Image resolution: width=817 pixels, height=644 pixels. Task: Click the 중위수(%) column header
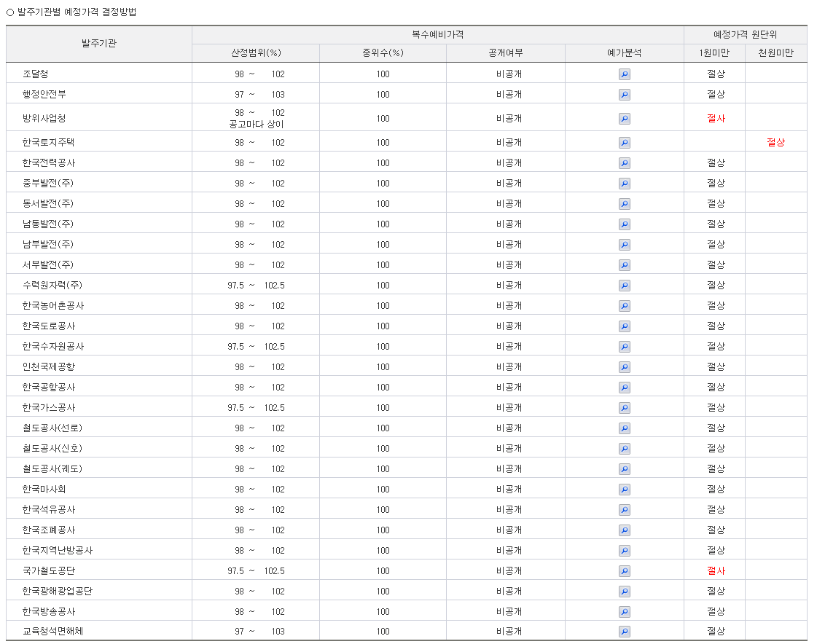click(x=383, y=52)
